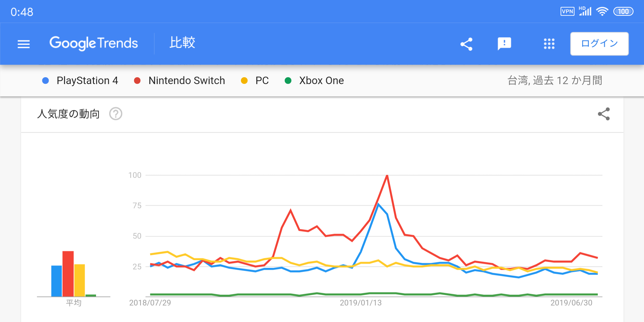The width and height of the screenshot is (644, 322).
Task: Click the Nintendo Switch legend term
Action: (187, 81)
